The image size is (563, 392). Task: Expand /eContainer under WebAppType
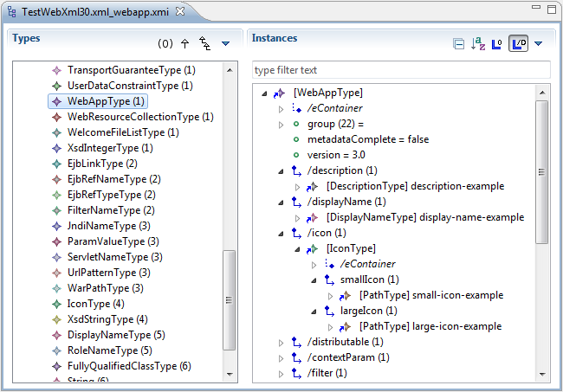[281, 109]
